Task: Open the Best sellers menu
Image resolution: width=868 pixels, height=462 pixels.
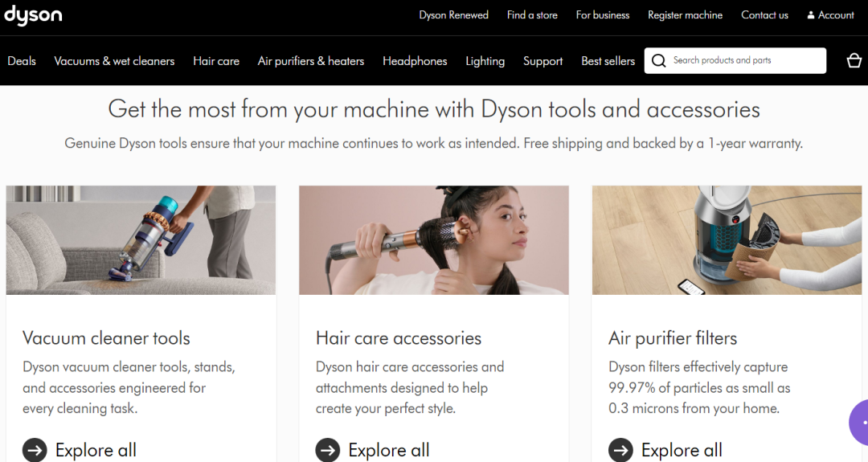Action: [608, 61]
